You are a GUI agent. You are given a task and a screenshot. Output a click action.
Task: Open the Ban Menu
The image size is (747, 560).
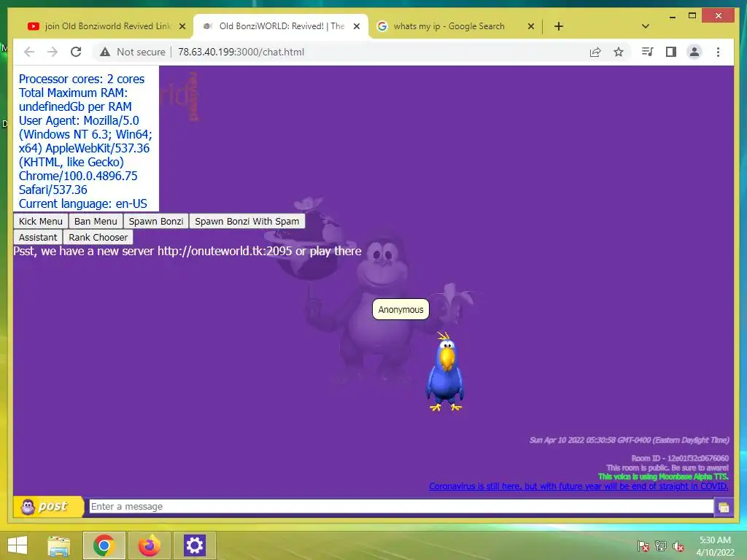click(96, 222)
